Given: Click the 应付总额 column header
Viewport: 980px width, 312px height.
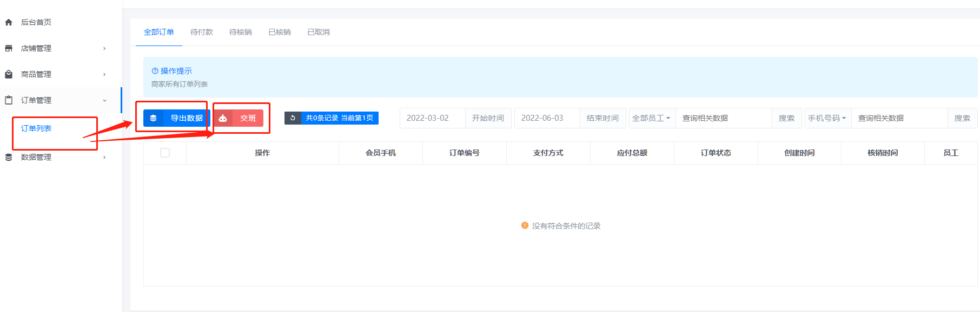Looking at the screenshot, I should coord(632,153).
